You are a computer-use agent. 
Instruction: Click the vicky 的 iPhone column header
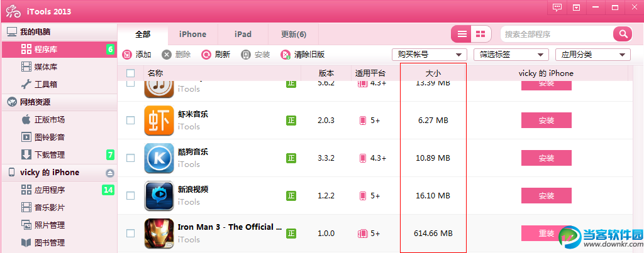click(x=546, y=73)
